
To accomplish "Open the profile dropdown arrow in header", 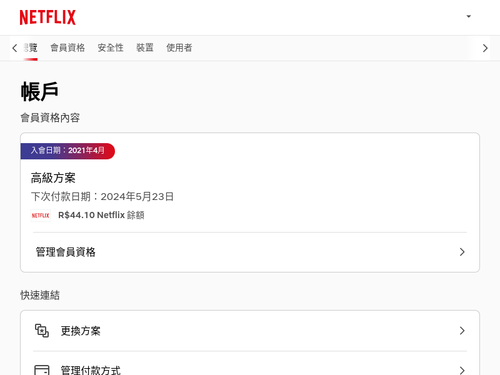I will (468, 16).
